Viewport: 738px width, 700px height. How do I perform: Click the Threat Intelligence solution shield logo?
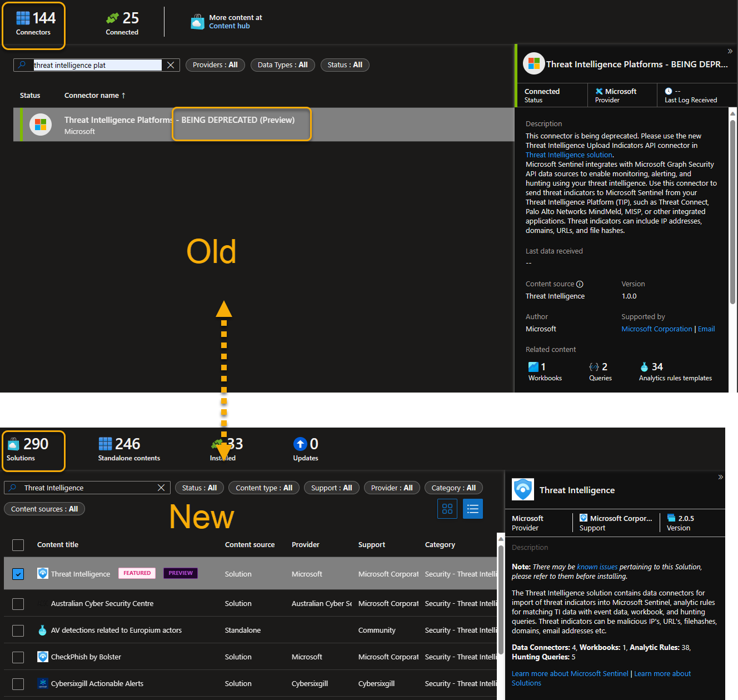(x=523, y=489)
